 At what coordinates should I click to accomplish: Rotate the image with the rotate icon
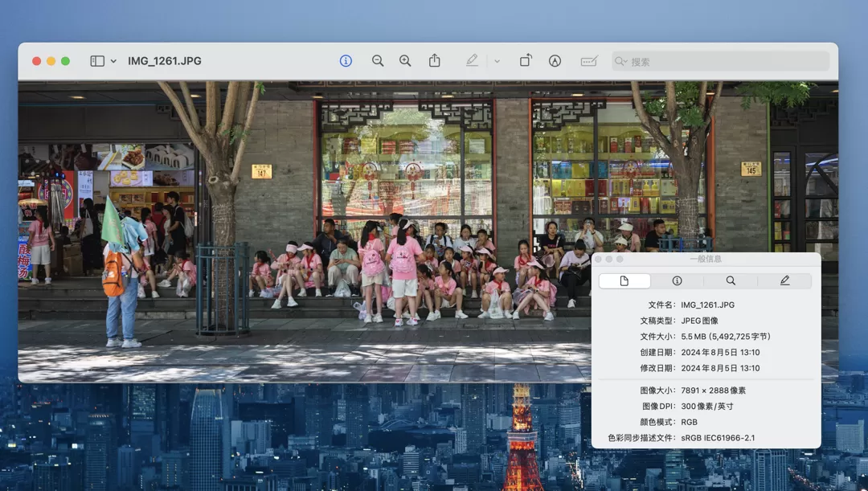(526, 61)
